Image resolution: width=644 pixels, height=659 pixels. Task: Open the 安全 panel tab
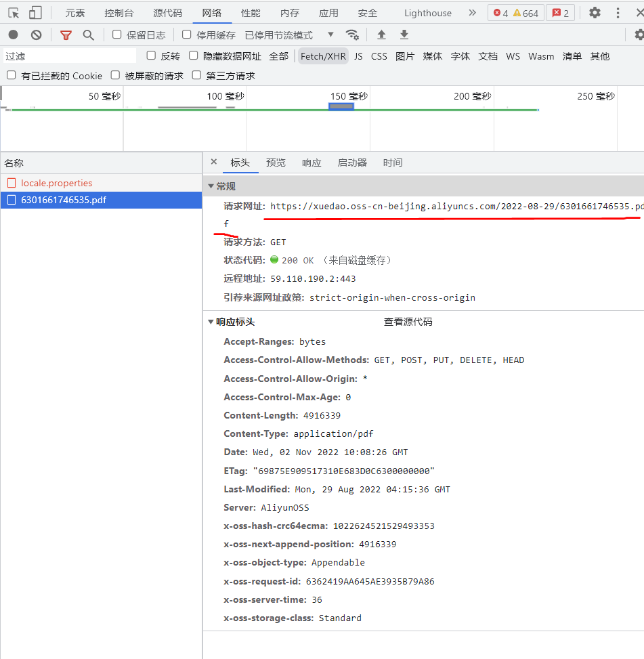[x=368, y=13]
